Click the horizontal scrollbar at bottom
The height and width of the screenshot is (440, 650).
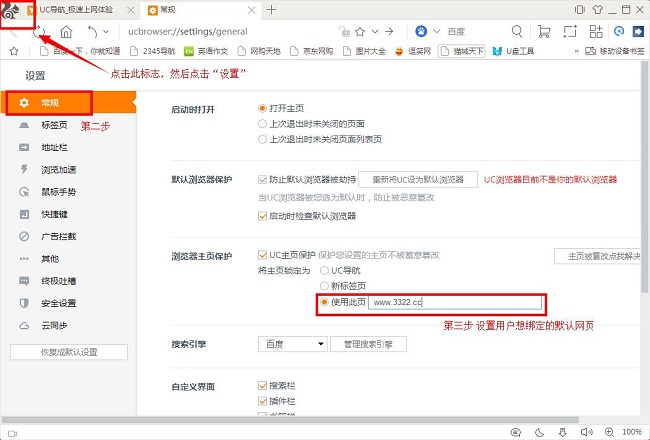click(300, 420)
